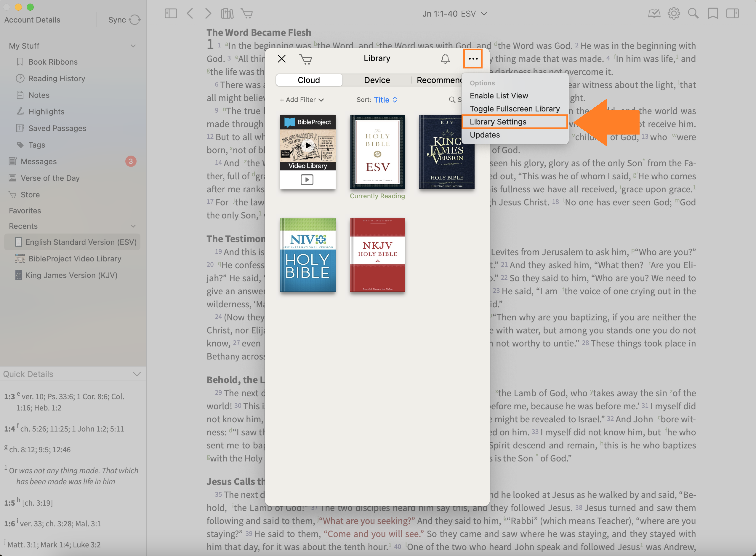The image size is (756, 556).
Task: Expand the Add Filter dropdown
Action: (302, 100)
